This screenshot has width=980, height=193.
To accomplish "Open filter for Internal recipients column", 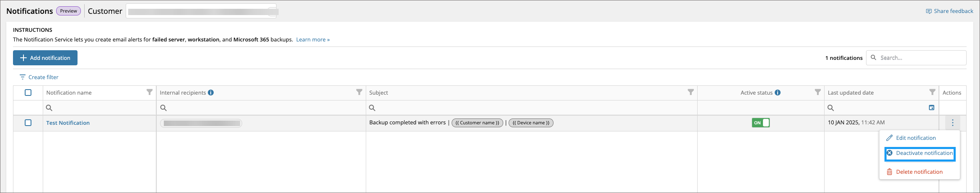I will (359, 92).
